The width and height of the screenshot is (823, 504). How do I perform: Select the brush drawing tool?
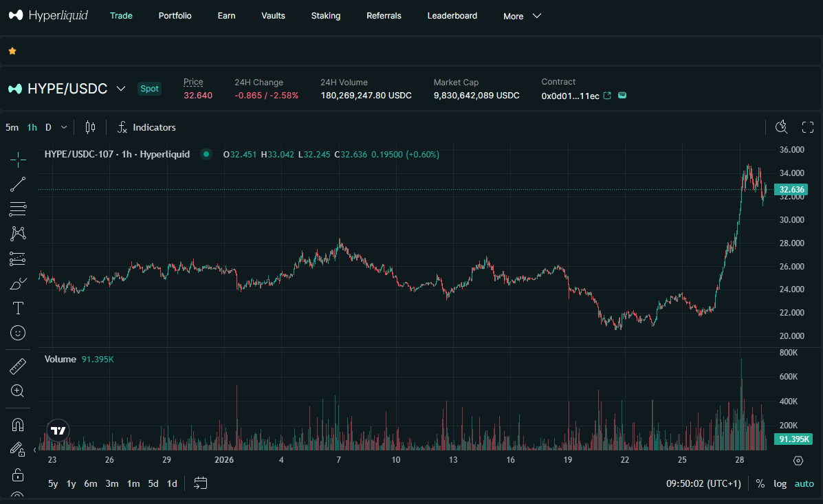[18, 283]
